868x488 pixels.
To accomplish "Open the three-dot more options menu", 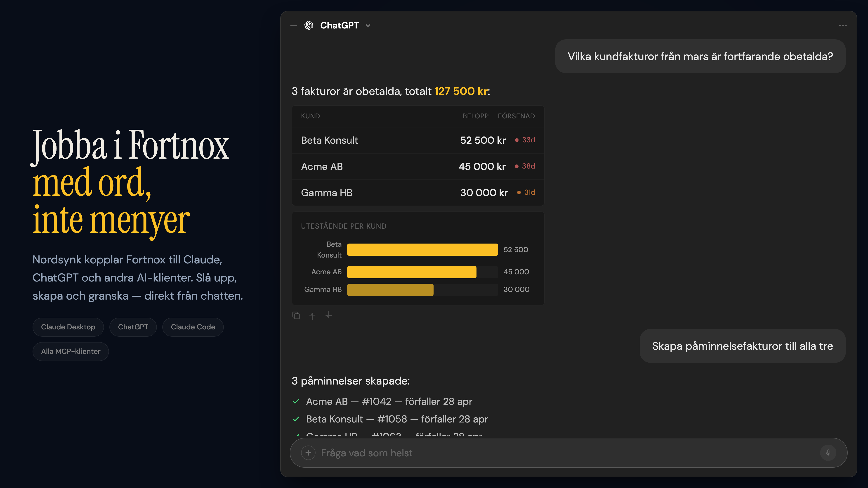I will click(x=843, y=25).
